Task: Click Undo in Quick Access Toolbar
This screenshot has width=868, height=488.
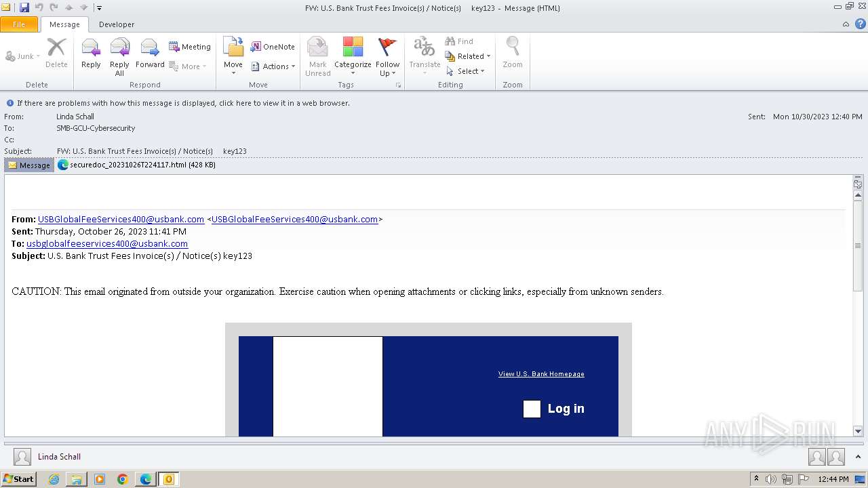Action: 39,7
